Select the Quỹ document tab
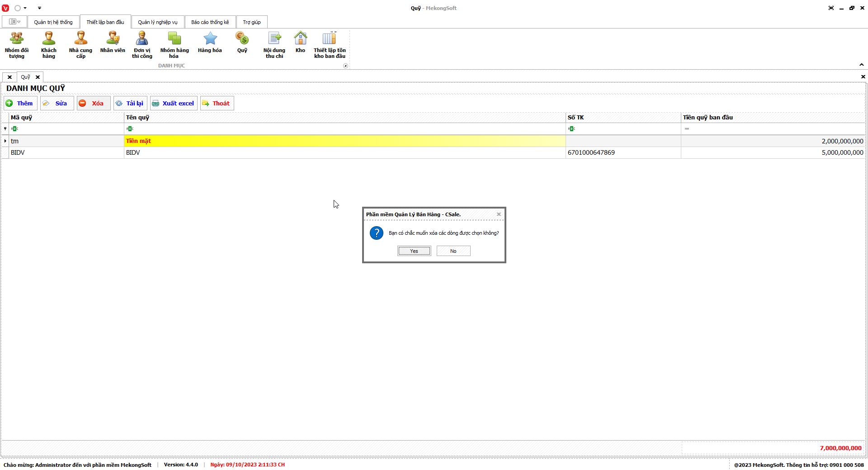 click(x=26, y=77)
